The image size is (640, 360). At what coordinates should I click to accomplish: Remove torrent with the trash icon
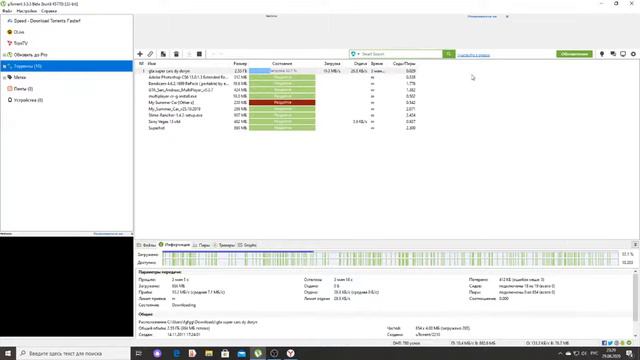point(176,54)
